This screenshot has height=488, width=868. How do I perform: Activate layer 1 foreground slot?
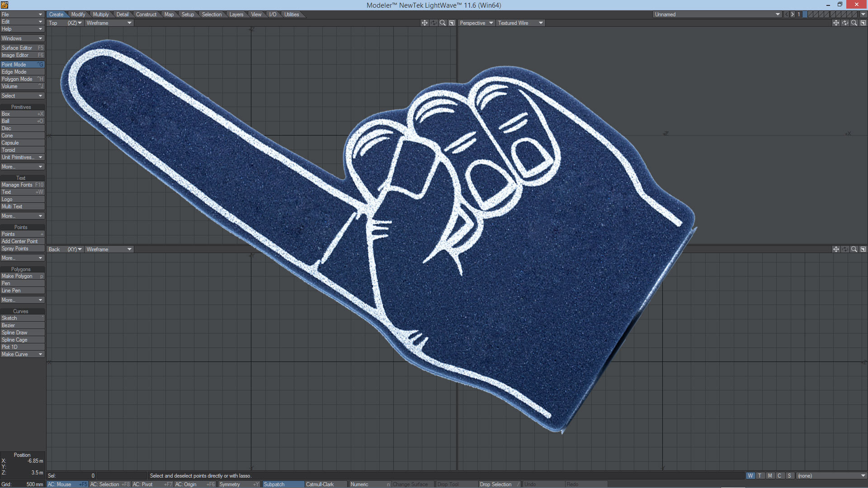(x=805, y=14)
